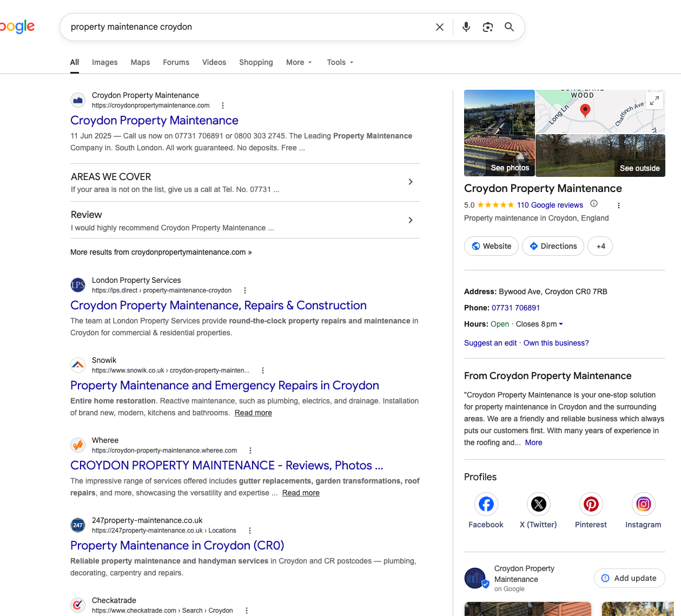Open options menu for Checkatrade result
This screenshot has height=616, width=681.
tap(247, 611)
